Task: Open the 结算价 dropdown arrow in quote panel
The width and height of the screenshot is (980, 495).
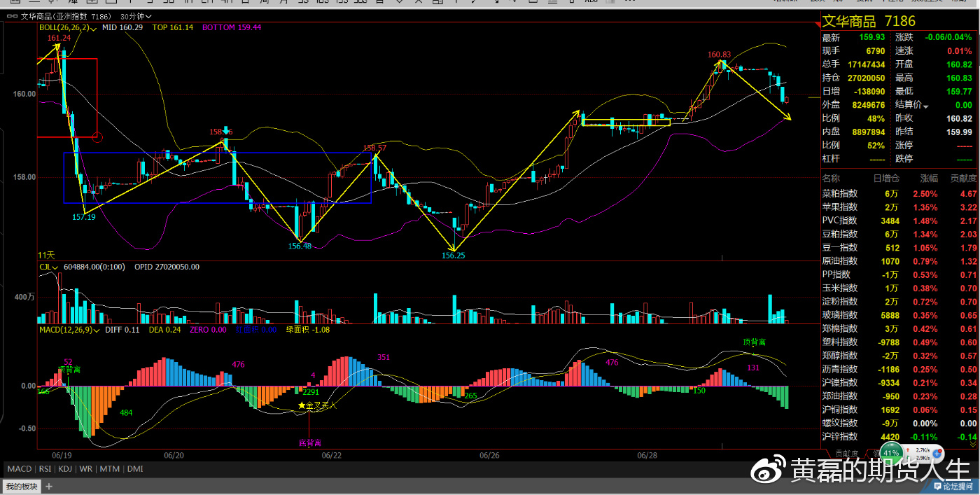Action: coord(926,106)
